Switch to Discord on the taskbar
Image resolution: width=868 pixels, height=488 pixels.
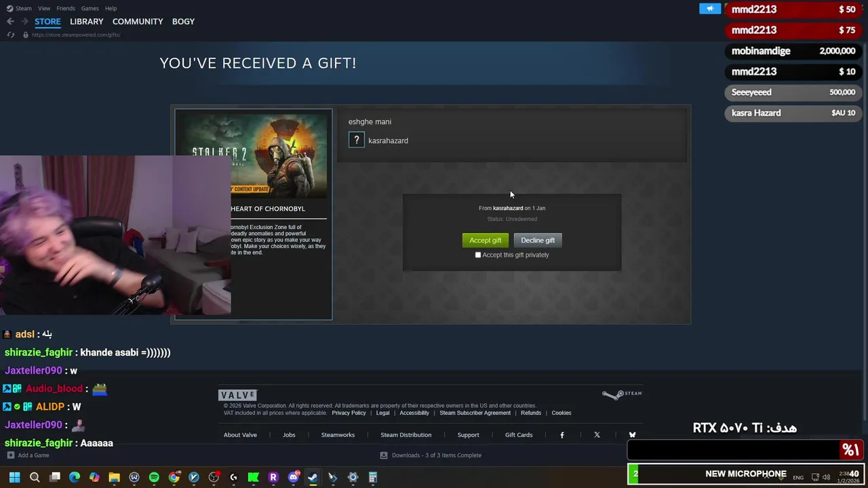pos(293,477)
